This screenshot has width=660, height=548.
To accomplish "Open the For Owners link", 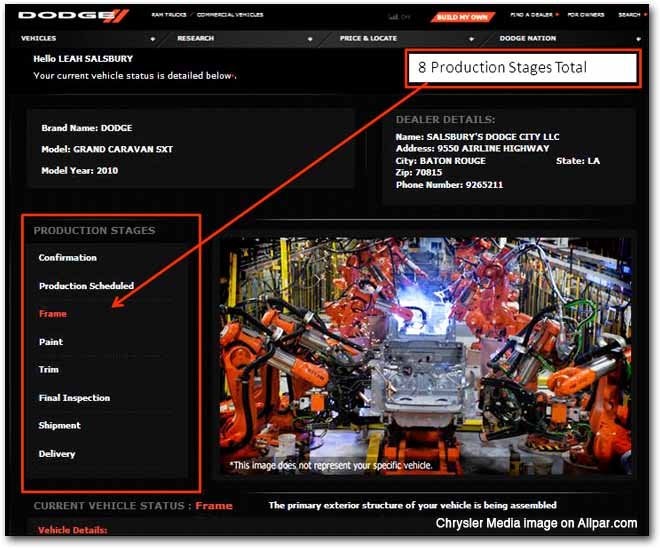I will point(585,15).
